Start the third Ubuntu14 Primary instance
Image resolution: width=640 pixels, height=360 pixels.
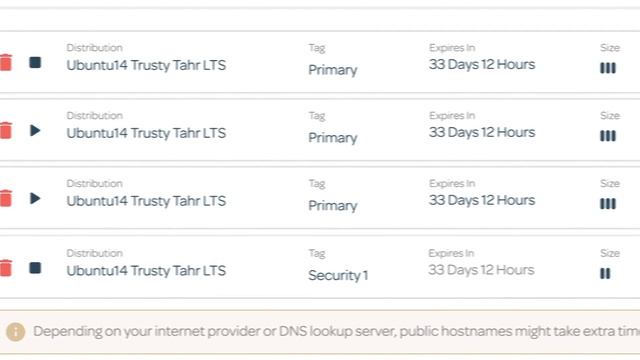point(36,198)
